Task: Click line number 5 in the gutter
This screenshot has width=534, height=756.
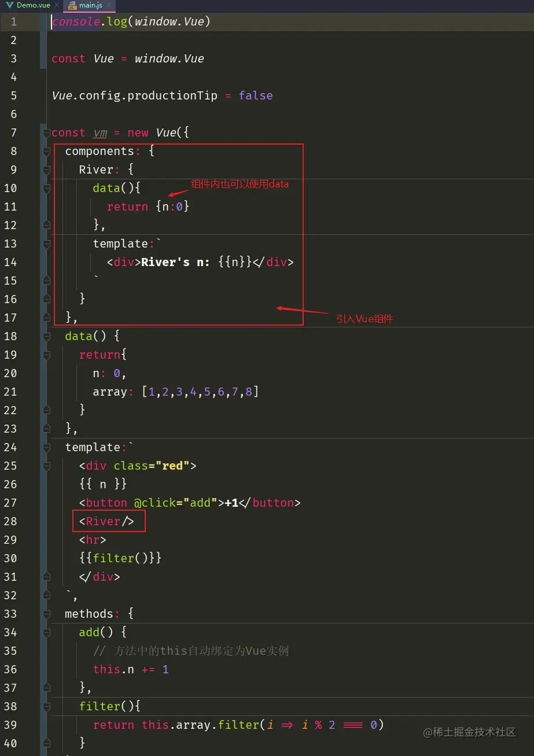Action: (14, 96)
